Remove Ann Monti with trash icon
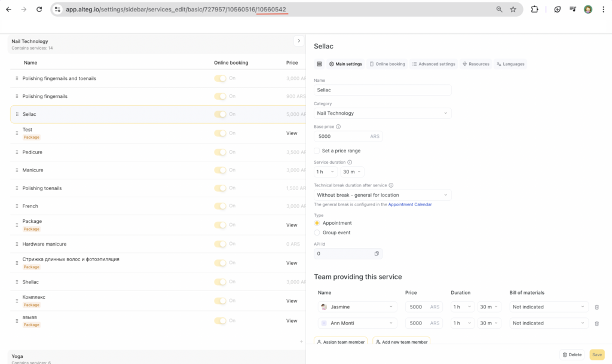This screenshot has height=364, width=612. point(596,323)
